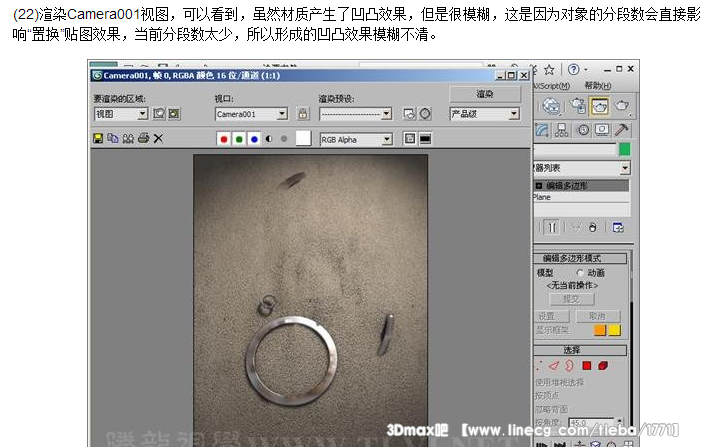Screen dimensions: 708x447
Task: Open the render preset dashed dropdown
Action: pos(355,114)
